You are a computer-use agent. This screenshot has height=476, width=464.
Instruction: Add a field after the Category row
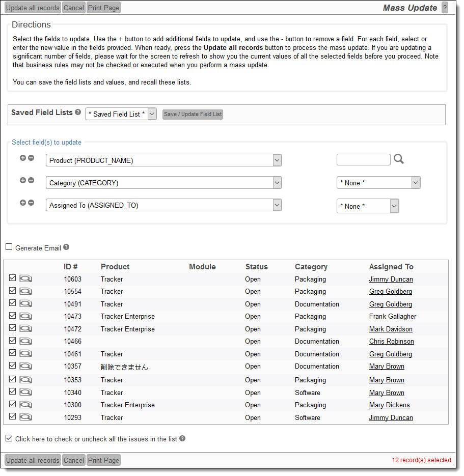click(x=23, y=180)
